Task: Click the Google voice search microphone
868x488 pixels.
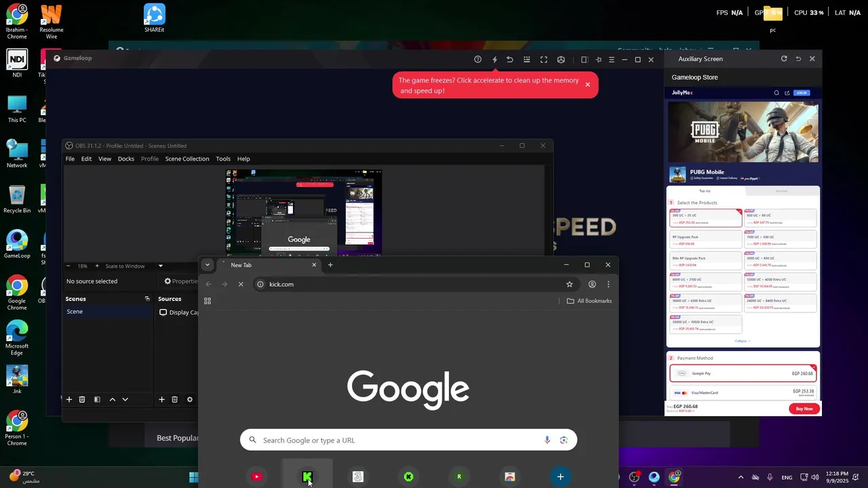Action: tap(547, 440)
